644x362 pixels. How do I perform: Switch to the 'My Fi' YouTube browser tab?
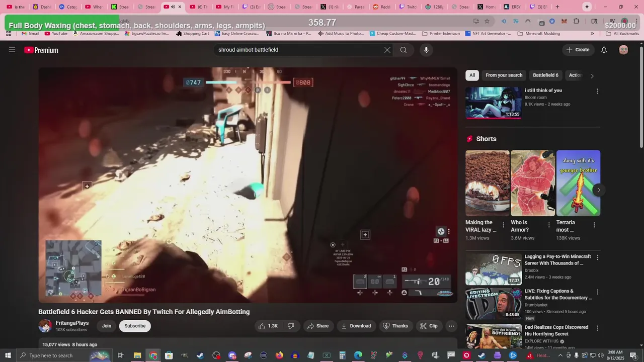coord(225,7)
